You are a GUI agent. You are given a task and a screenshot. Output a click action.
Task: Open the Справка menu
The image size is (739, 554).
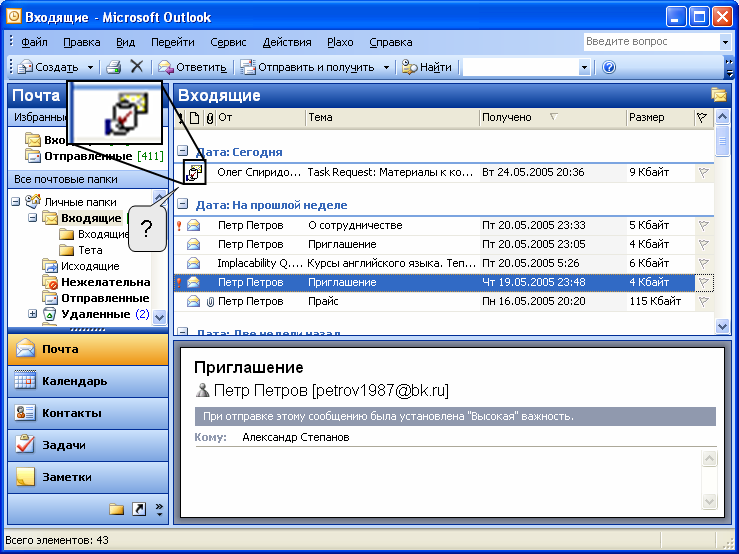coord(391,42)
